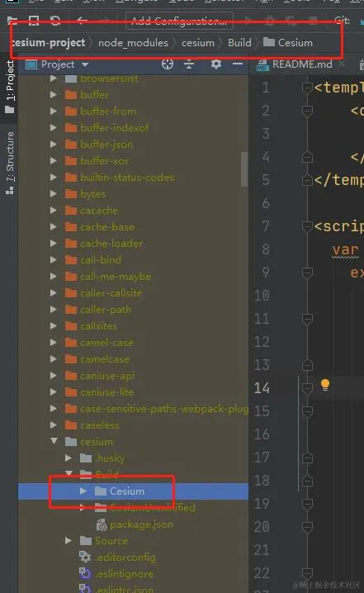Click the yellow lightbulb intention icon
364x593 pixels.
click(325, 385)
